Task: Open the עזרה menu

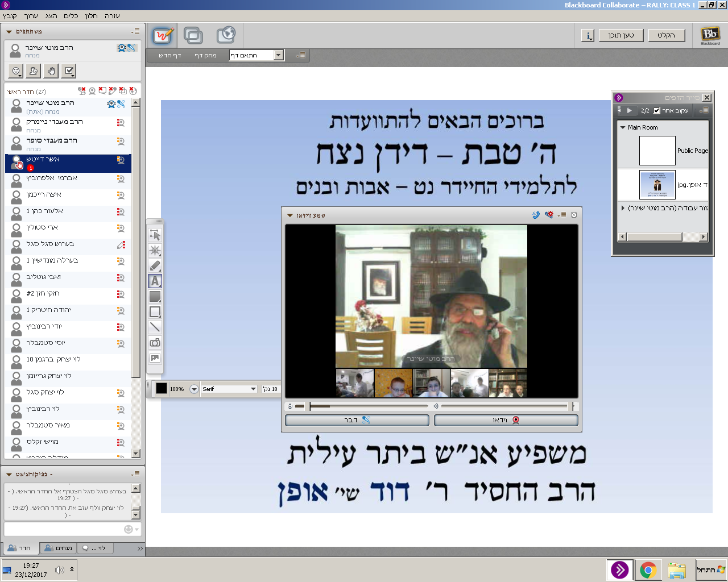Action: (112, 16)
